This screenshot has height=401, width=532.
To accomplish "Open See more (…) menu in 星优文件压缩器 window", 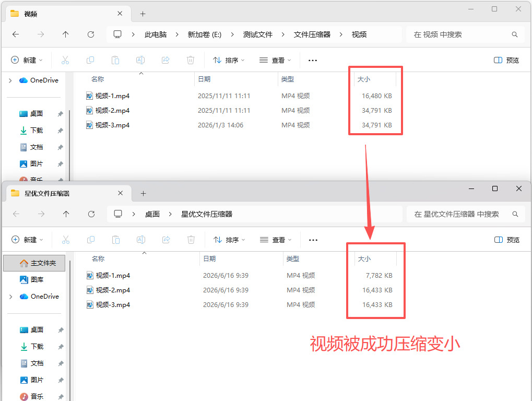I will coord(313,240).
